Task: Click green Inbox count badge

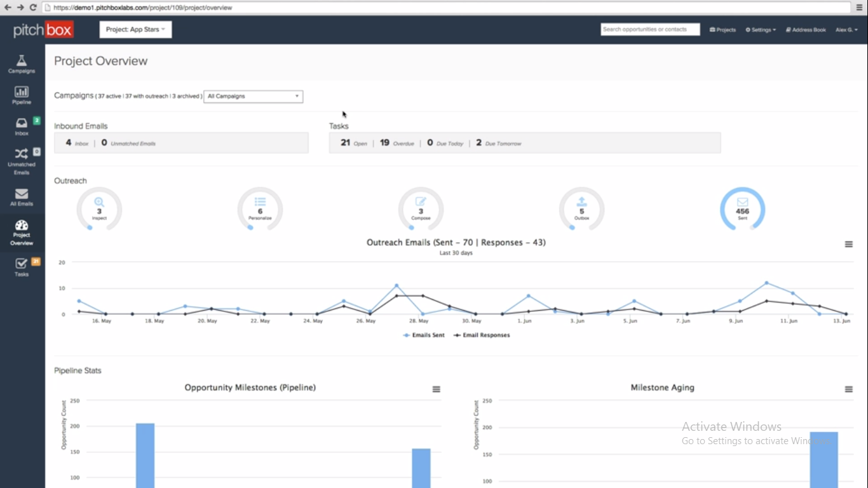Action: [x=36, y=120]
